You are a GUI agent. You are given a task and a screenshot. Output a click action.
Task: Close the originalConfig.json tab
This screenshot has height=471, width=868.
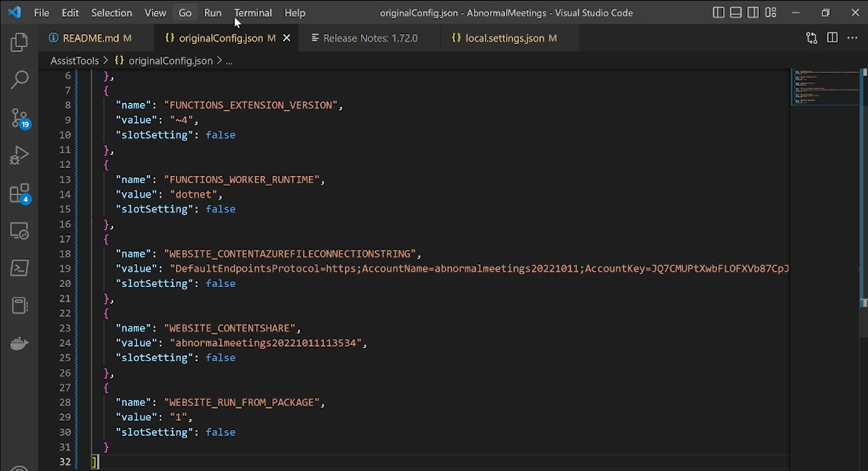click(x=287, y=38)
